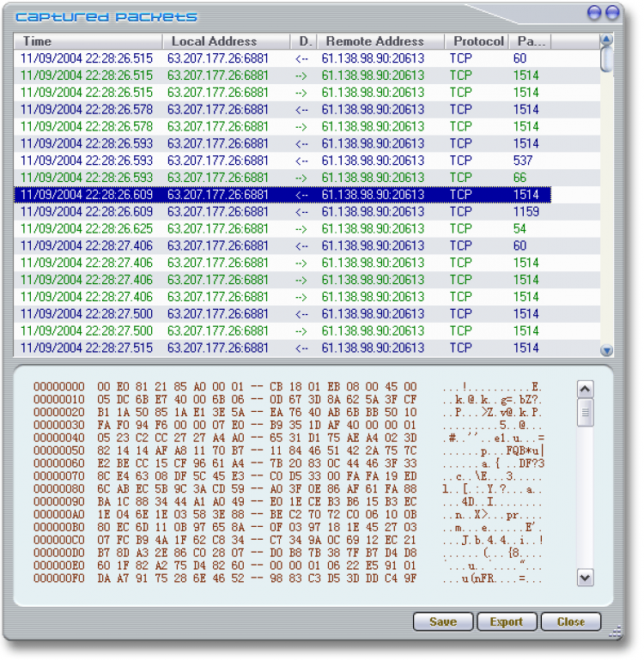Image resolution: width=644 pixels, height=660 pixels.
Task: Click hex offset 000000C0 line
Action: coord(288,540)
